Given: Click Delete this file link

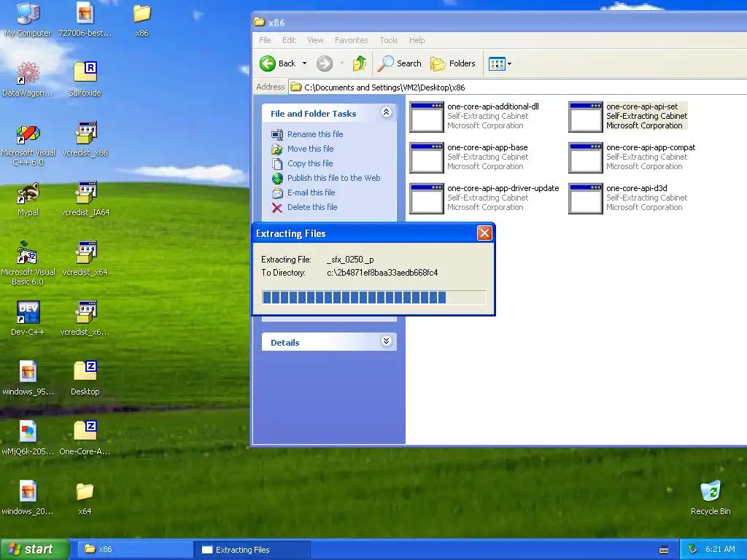Looking at the screenshot, I should 312,207.
